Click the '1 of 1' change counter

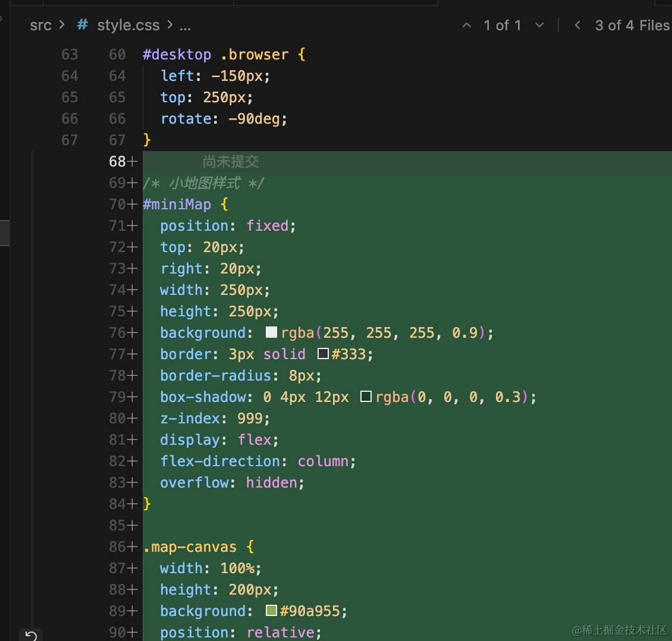[x=503, y=26]
